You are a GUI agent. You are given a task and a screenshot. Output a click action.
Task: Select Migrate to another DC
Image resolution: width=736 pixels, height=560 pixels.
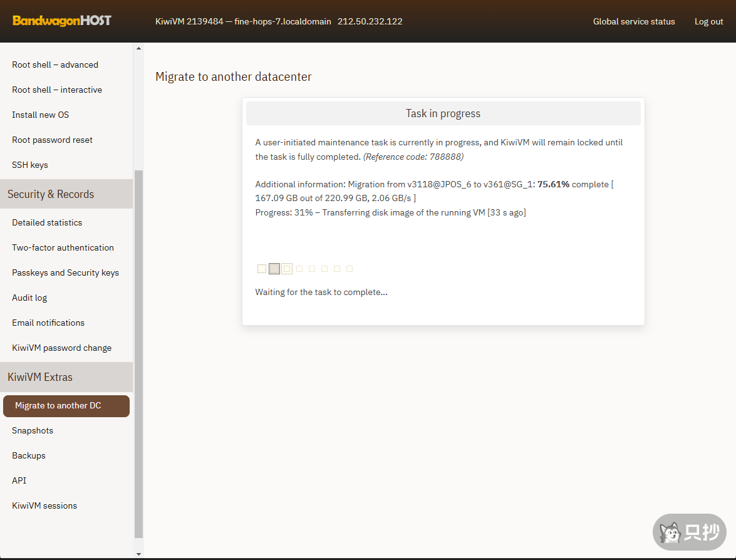(x=66, y=406)
